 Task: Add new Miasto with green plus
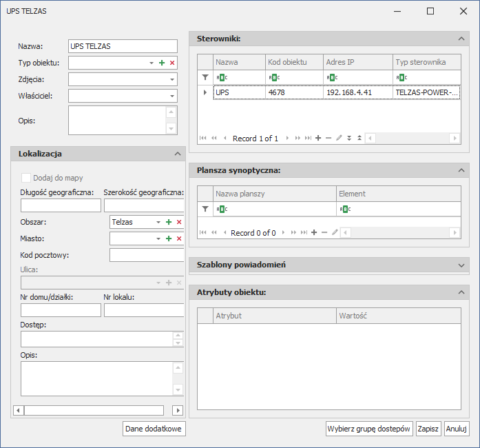pos(169,238)
